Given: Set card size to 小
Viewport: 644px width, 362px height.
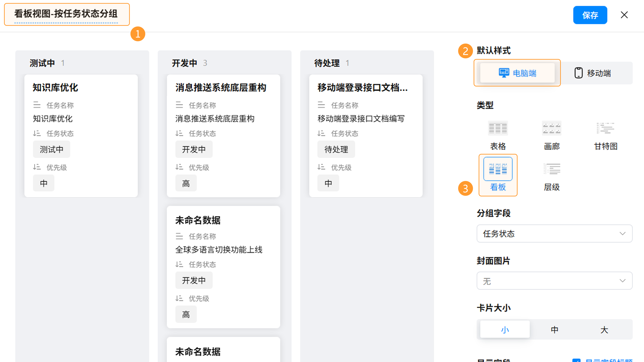Looking at the screenshot, I should point(505,329).
